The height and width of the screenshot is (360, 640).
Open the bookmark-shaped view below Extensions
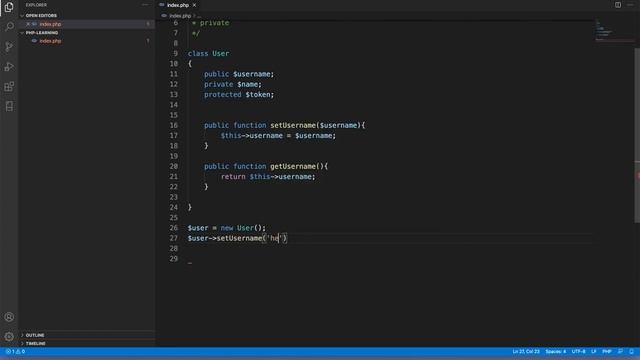[x=9, y=107]
